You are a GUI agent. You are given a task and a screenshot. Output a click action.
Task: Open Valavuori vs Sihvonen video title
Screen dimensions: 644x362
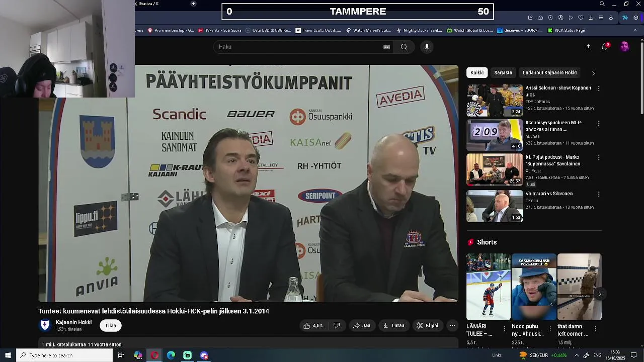(x=549, y=194)
